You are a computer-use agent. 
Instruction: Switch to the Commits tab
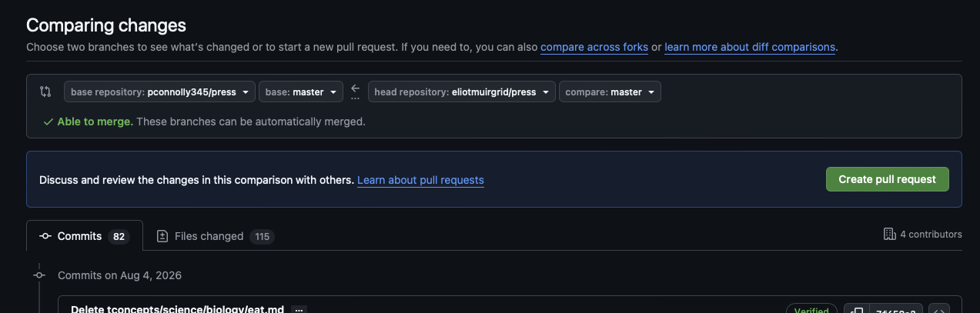pyautogui.click(x=85, y=236)
